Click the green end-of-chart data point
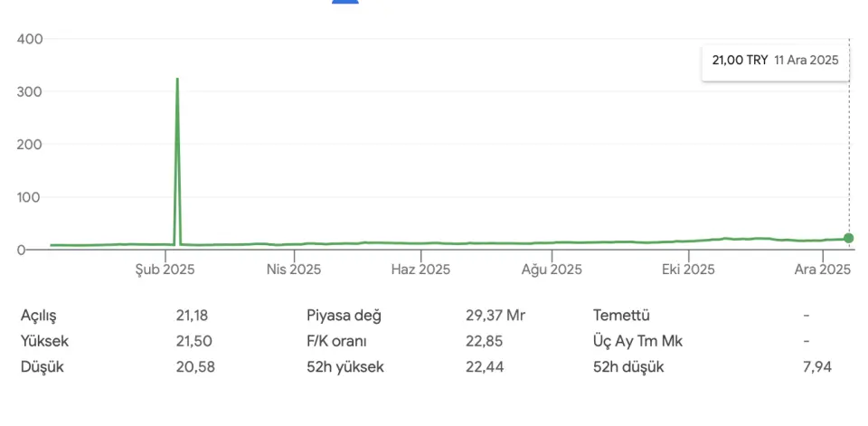 tap(848, 238)
